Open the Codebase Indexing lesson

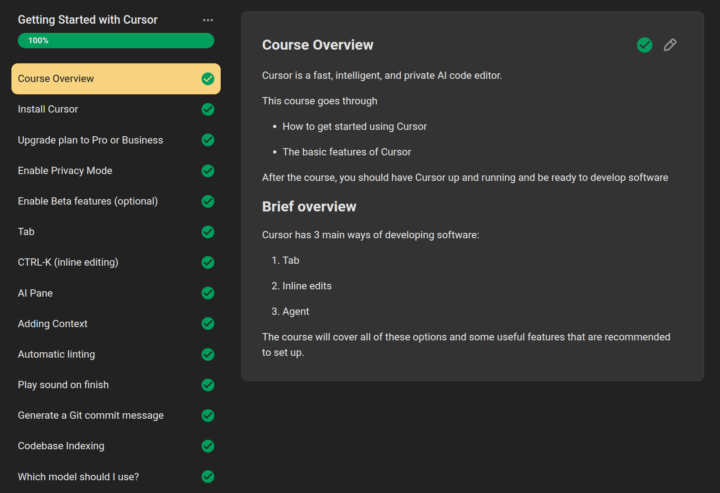(x=116, y=446)
